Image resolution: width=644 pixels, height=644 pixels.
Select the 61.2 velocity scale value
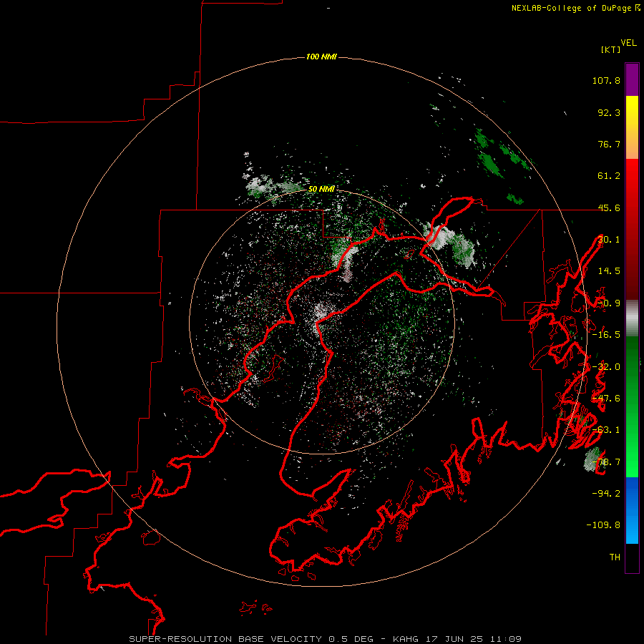(x=609, y=176)
